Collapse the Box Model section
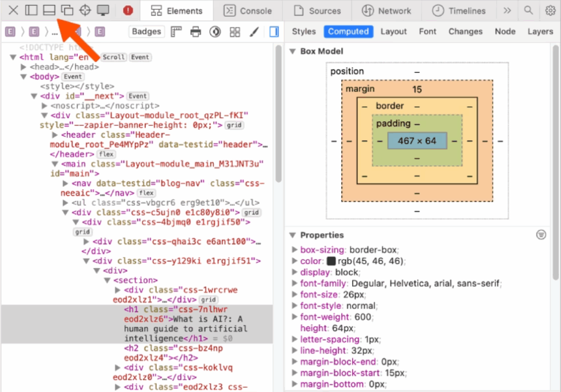 click(x=293, y=51)
